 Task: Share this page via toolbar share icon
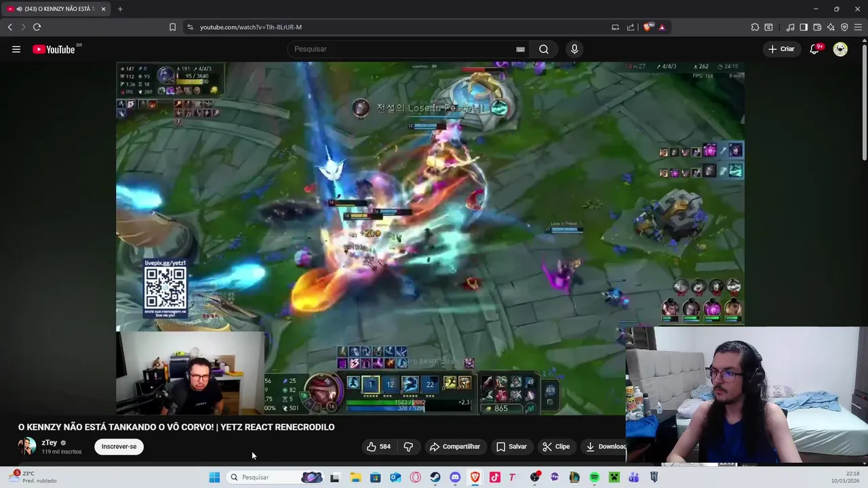631,27
